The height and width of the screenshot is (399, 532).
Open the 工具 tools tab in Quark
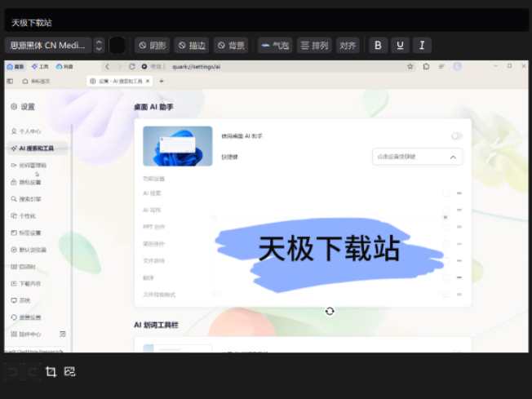click(40, 67)
